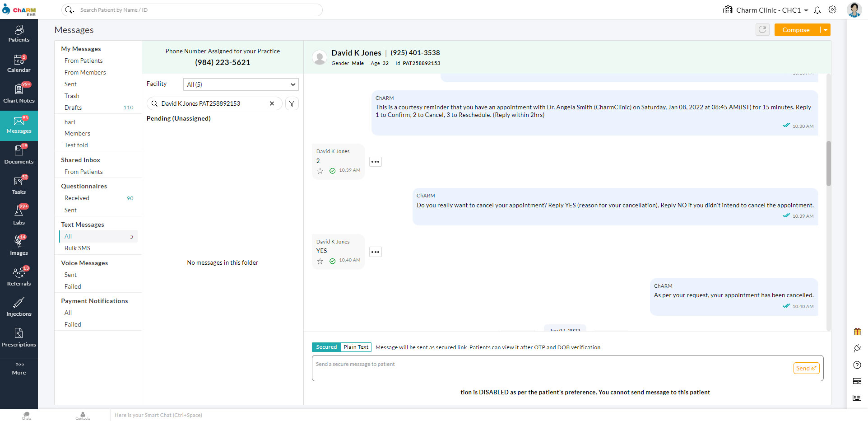Clear the David K Jones search filter
The image size is (868, 421).
pos(272,103)
